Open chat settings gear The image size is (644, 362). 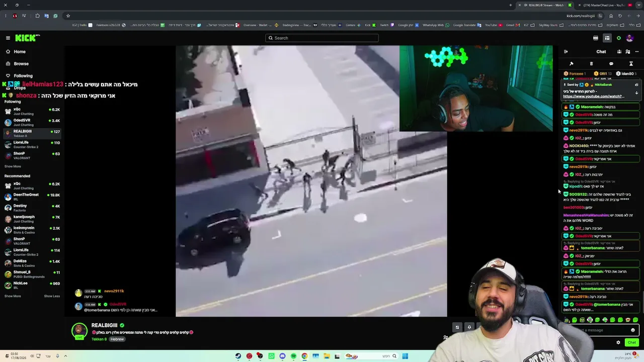pos(618,342)
